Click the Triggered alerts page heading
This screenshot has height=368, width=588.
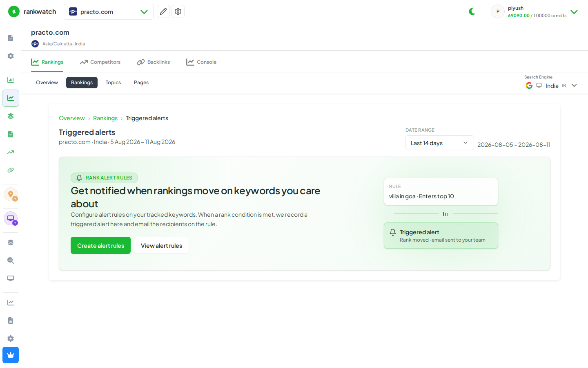87,132
